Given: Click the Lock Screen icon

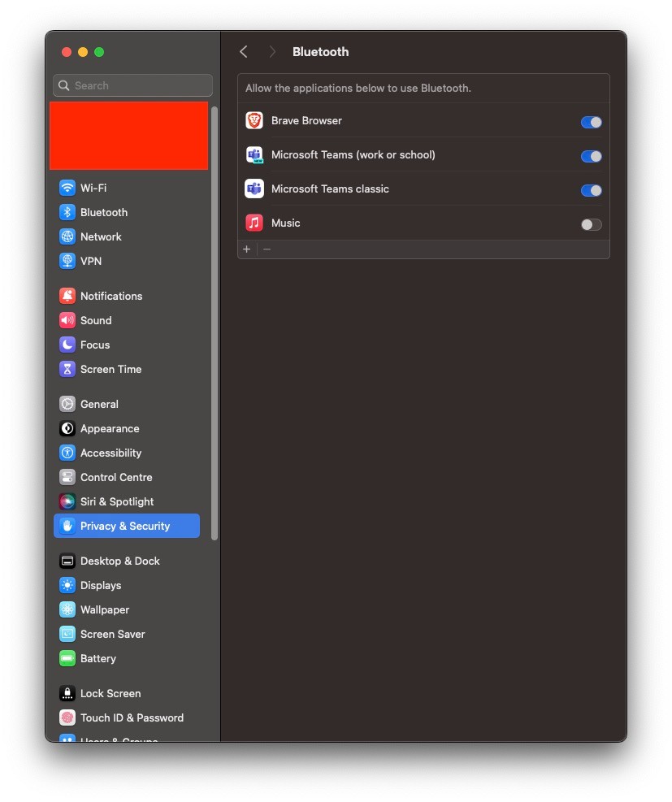Looking at the screenshot, I should tap(67, 694).
